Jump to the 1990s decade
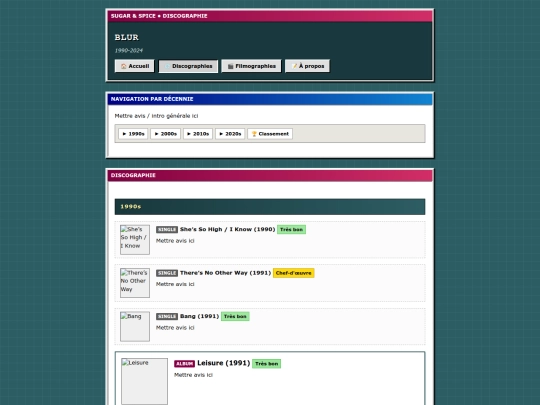Image resolution: width=540 pixels, height=405 pixels. click(133, 134)
